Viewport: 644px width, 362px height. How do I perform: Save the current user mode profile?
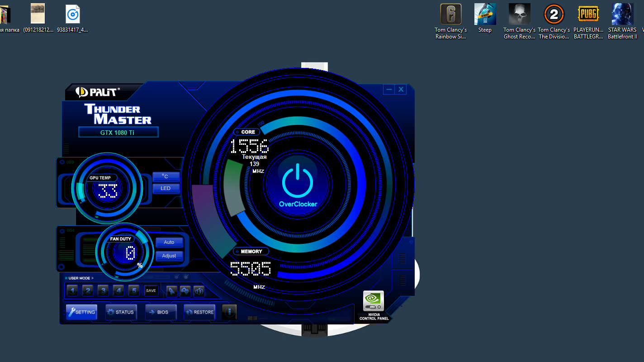click(151, 291)
